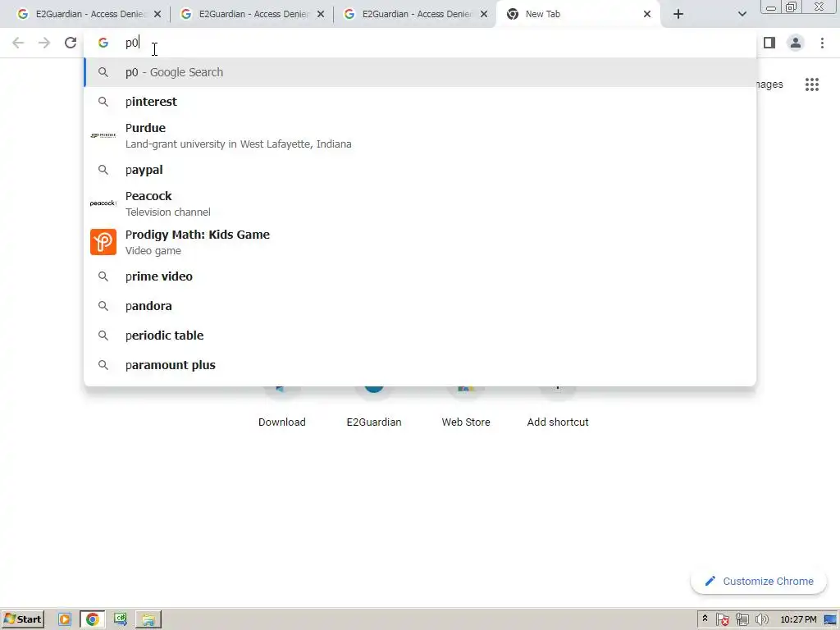Screen dimensions: 840x630
Task: Close the third E2Guardian tab
Action: coord(483,14)
